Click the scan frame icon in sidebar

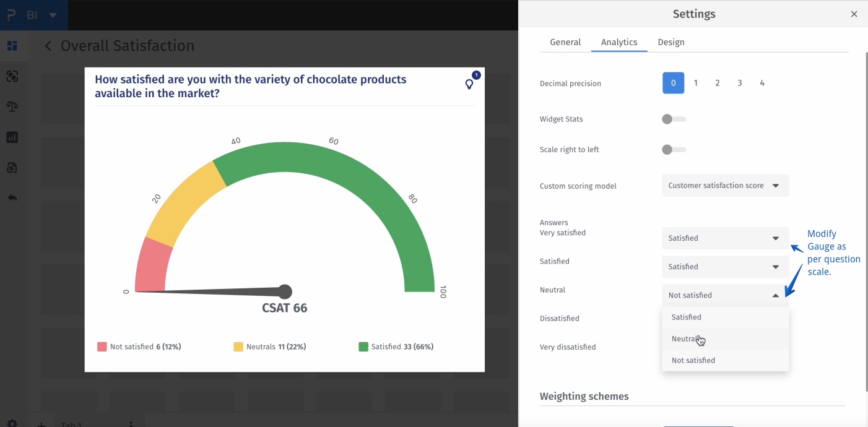(12, 76)
